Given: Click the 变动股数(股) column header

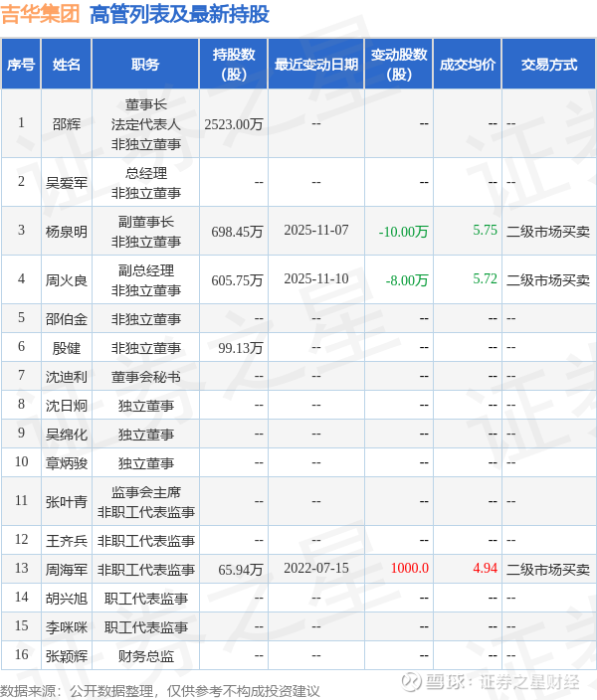Looking at the screenshot, I should [x=399, y=65].
